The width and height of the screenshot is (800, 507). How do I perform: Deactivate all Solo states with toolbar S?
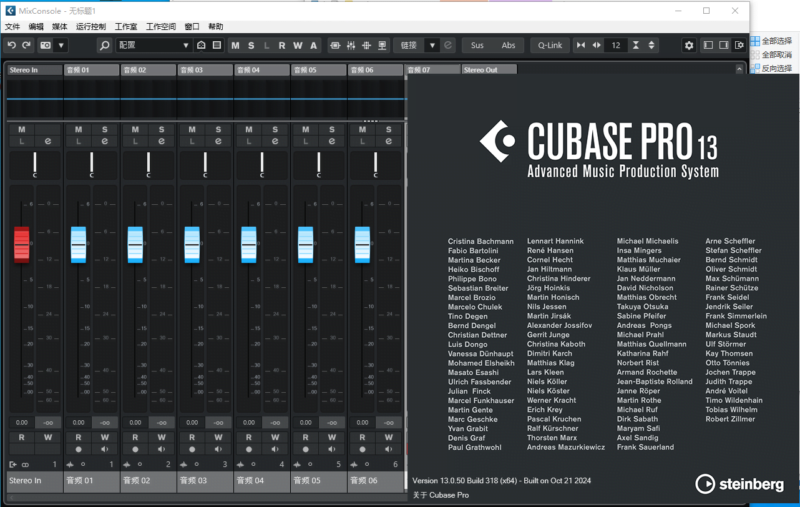[251, 45]
